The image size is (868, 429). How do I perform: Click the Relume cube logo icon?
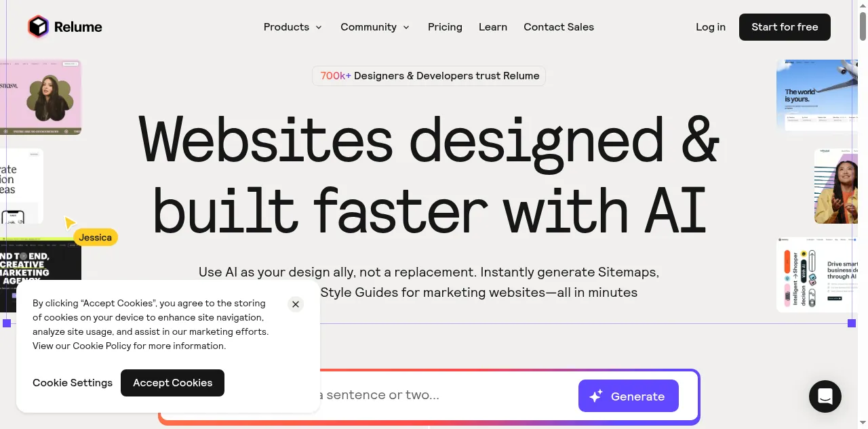tap(39, 27)
